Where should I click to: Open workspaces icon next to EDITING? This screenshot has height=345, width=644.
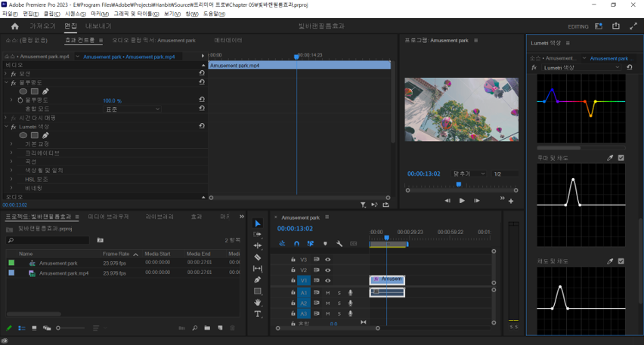point(599,26)
